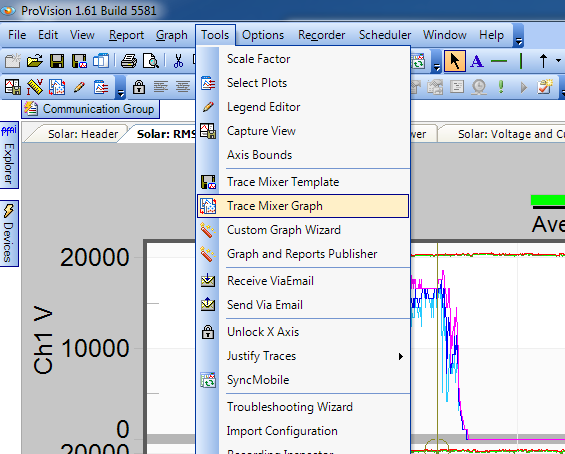Click the checklist with star toolbar icon
Viewport: 565px width, 454px height.
(545, 87)
